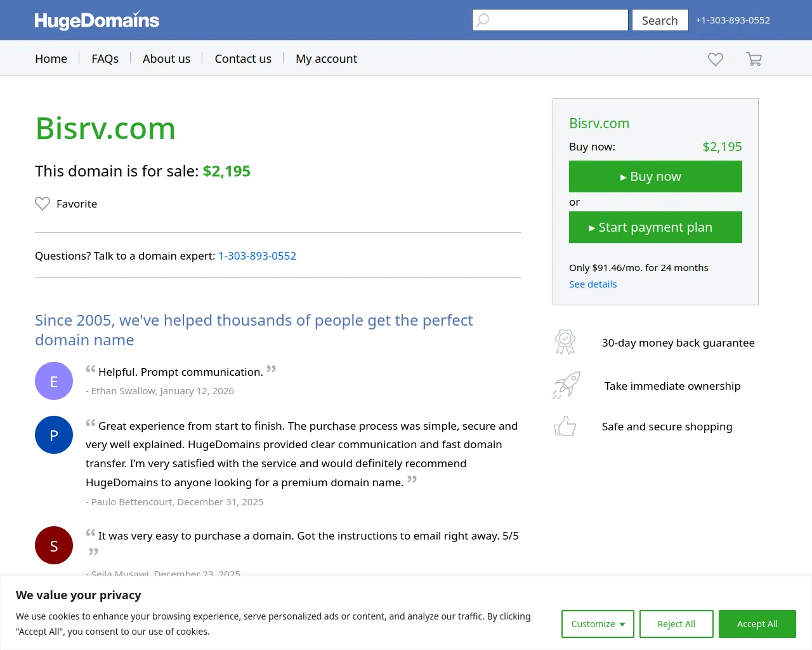Open the Customize cookies dropdown

[597, 624]
